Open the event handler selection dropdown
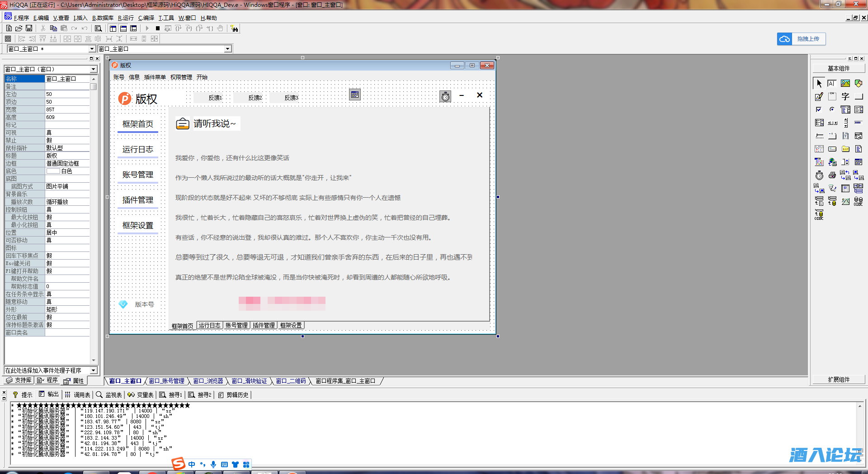This screenshot has width=868, height=474. click(94, 370)
